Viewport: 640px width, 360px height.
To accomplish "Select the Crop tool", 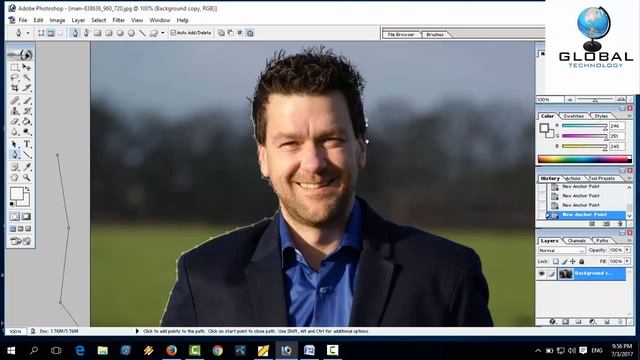I will (x=15, y=88).
